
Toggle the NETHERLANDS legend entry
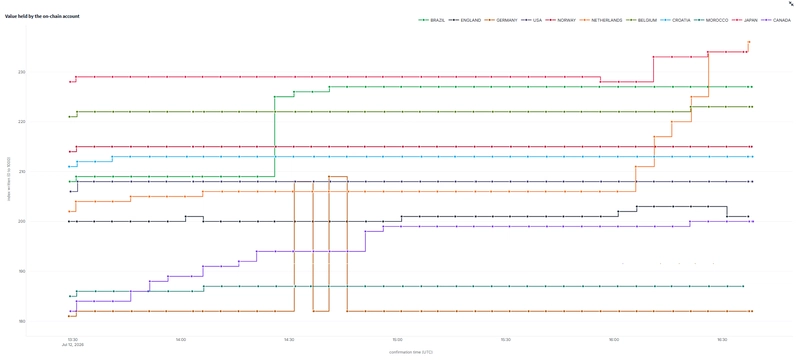click(601, 20)
